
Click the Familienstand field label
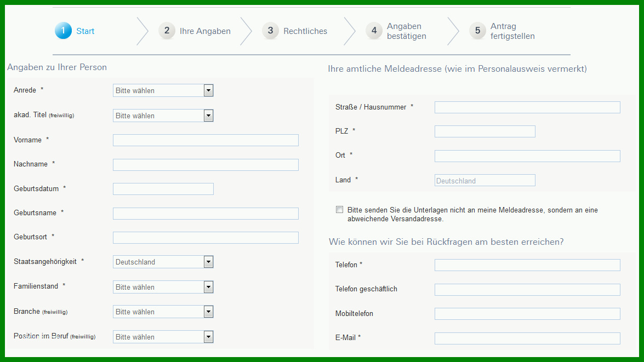tap(36, 286)
